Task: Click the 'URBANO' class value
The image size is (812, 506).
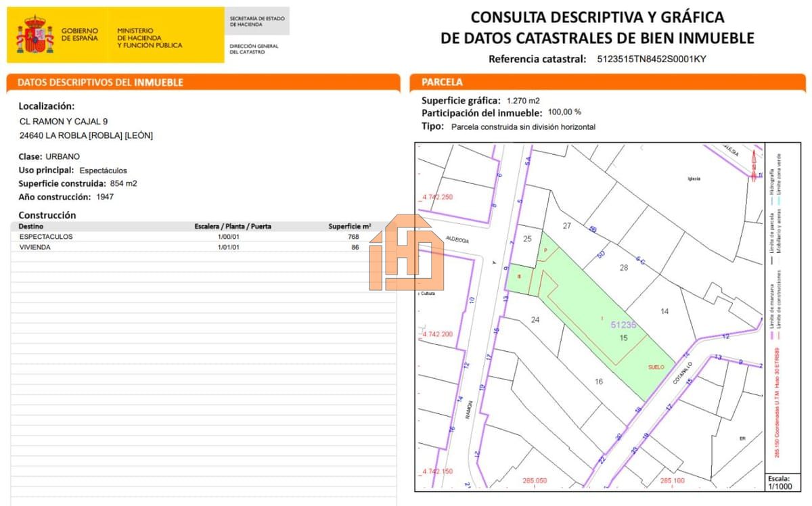Action: 62,156
